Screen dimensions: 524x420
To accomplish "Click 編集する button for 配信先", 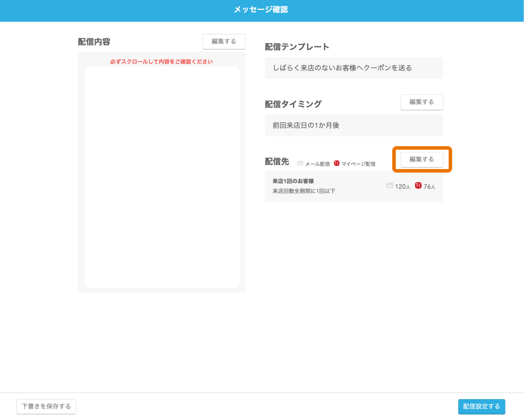I will coord(422,159).
